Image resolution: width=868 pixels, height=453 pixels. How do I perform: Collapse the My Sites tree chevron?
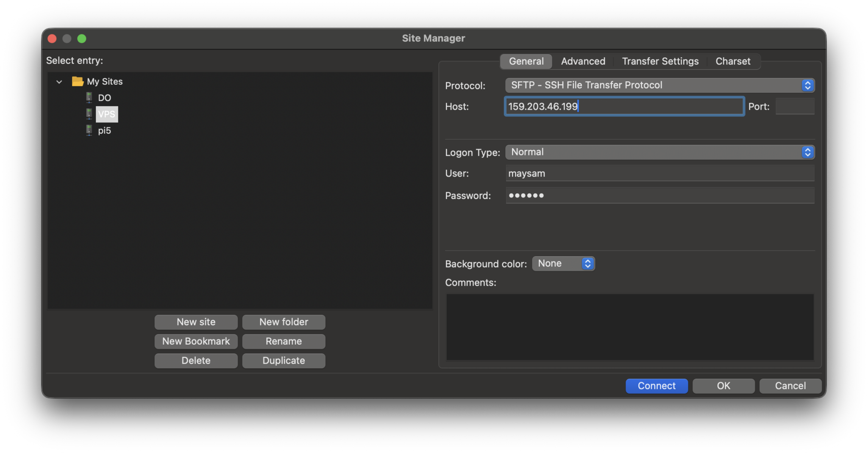[x=59, y=82]
